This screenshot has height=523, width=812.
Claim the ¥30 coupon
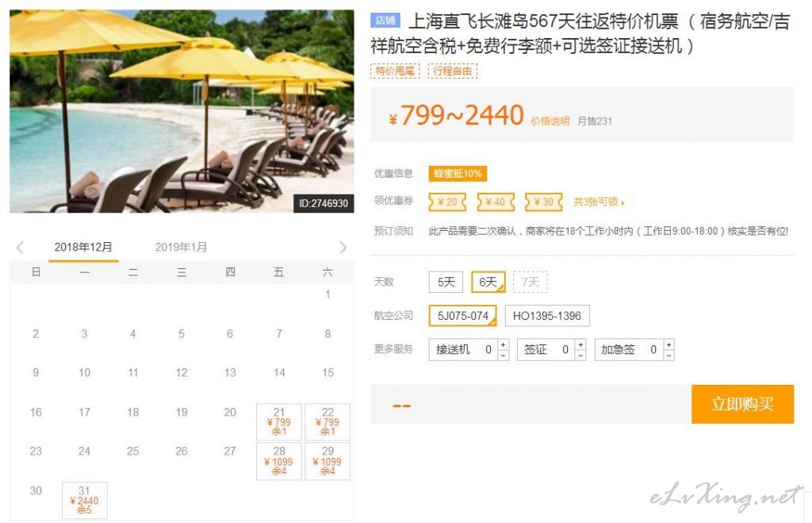point(544,202)
